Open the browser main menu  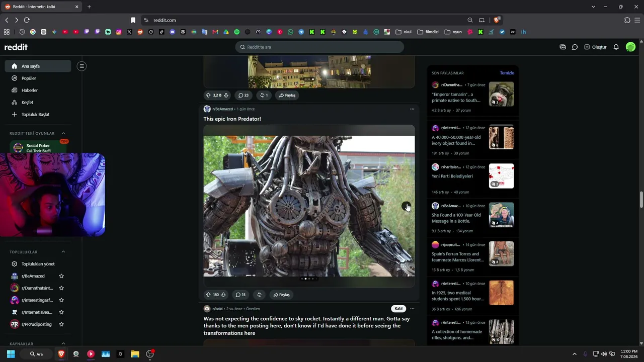(637, 20)
